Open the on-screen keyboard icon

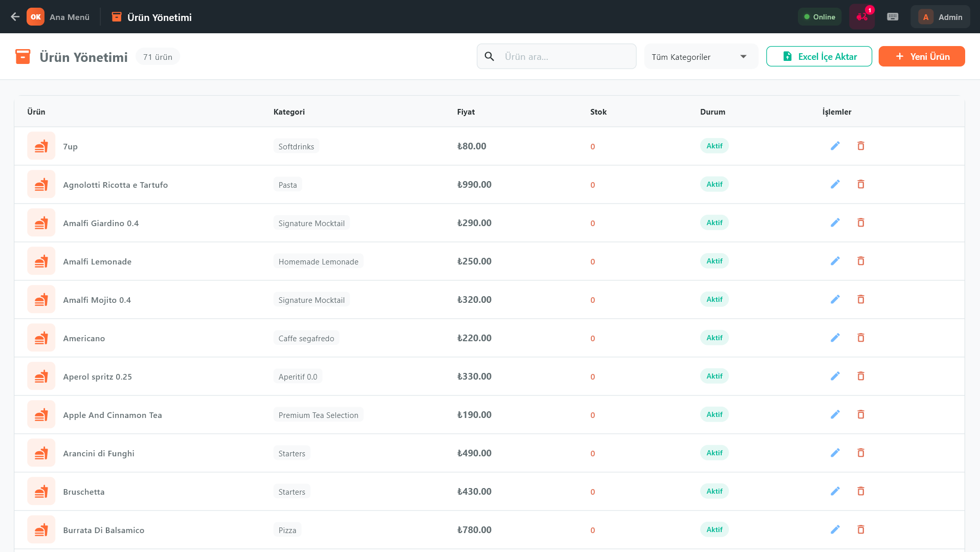(893, 17)
